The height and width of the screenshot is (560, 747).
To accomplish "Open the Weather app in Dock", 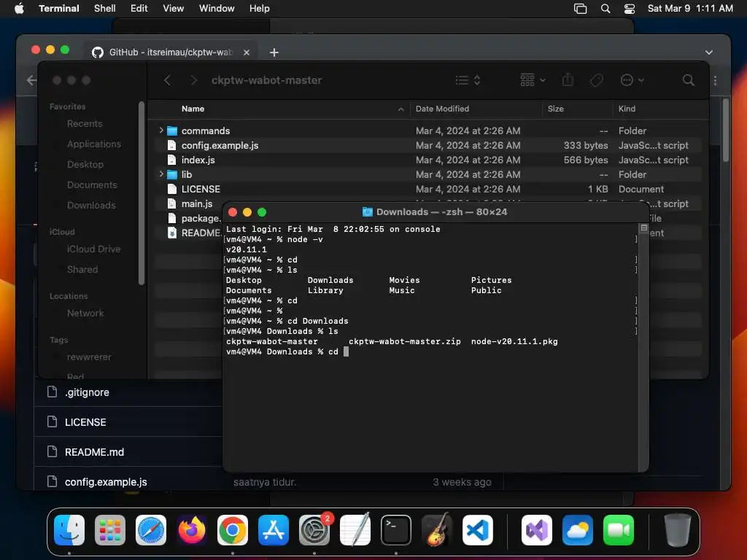I will (578, 530).
